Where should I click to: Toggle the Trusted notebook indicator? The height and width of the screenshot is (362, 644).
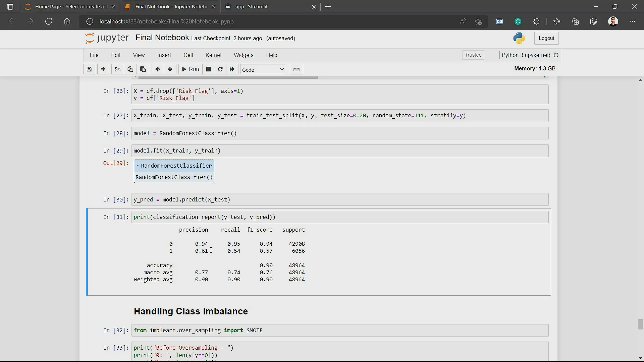tap(473, 55)
